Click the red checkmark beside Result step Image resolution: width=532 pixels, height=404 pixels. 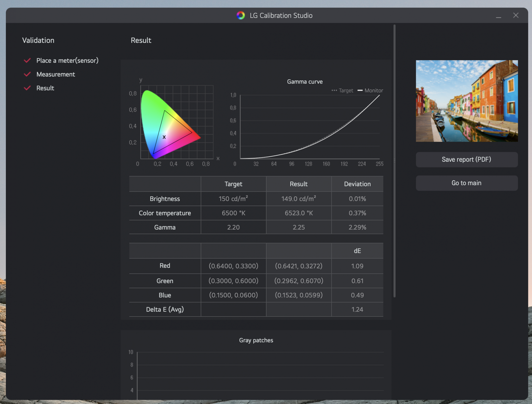(x=27, y=88)
